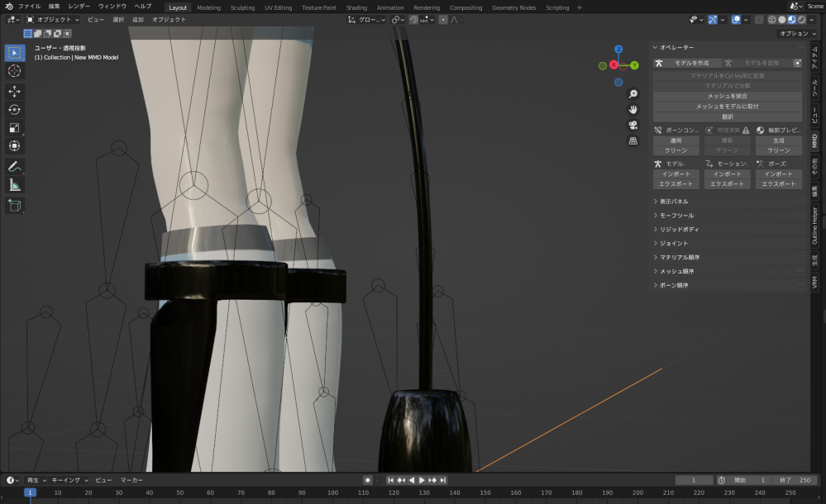Expand the モーフツール section
The image size is (826, 504).
(x=676, y=216)
